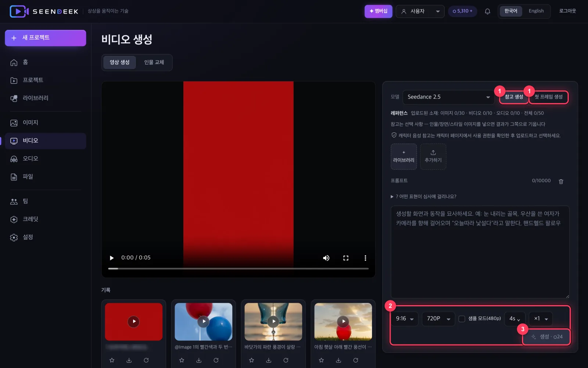Open the 9:16 aspect ratio dropdown
The width and height of the screenshot is (588, 368).
click(405, 319)
